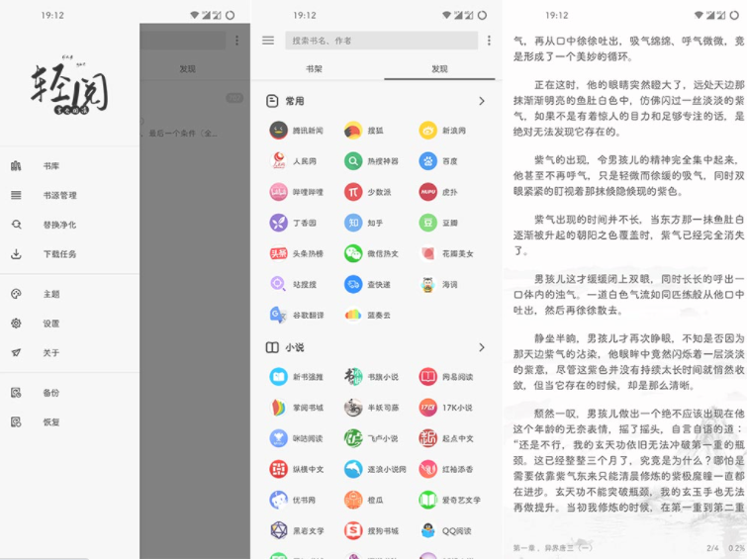Tap the 2/4 page indicator in the reader
Image resolution: width=747 pixels, height=560 pixels.
coord(712,548)
